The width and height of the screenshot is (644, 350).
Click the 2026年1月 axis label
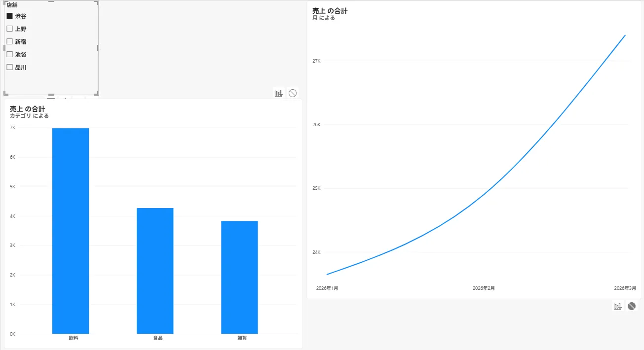327,288
